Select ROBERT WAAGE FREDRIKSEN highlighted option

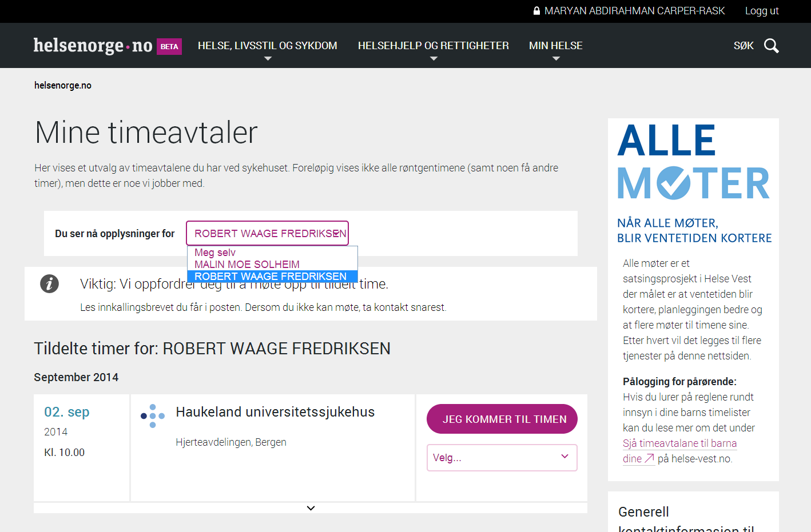tap(272, 277)
